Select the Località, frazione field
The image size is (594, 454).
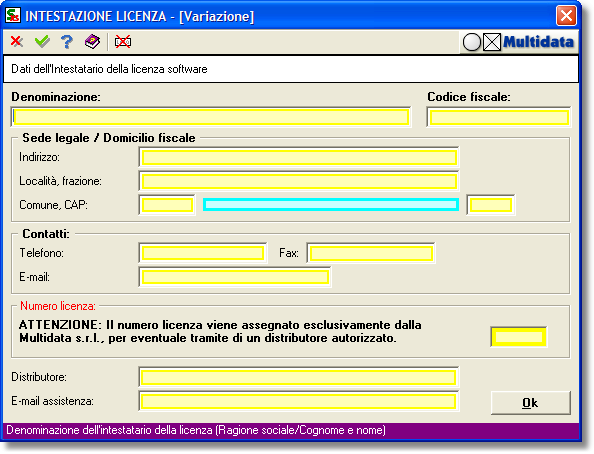[x=299, y=181]
